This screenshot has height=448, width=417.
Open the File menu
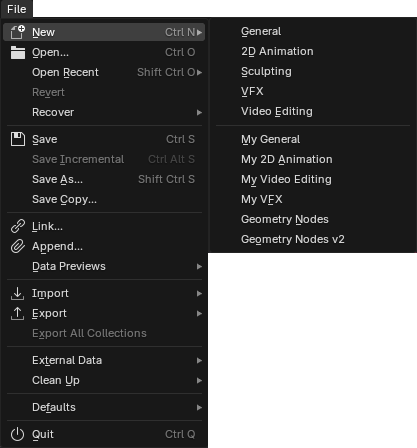pyautogui.click(x=16, y=9)
